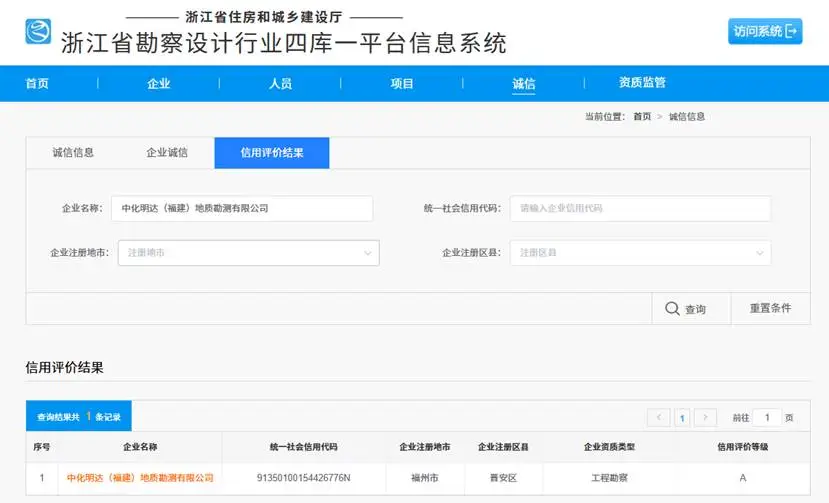Click the 重置条件 button

tap(770, 308)
